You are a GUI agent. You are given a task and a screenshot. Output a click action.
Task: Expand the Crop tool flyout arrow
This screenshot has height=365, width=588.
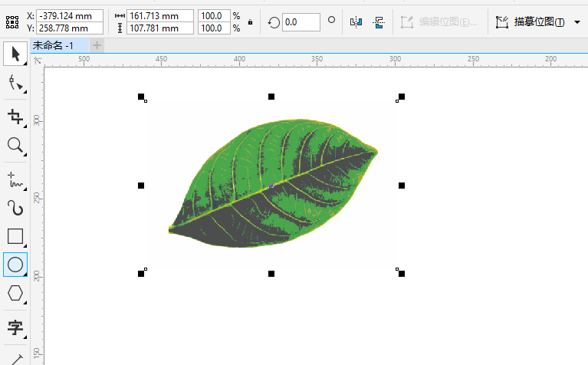tap(25, 127)
